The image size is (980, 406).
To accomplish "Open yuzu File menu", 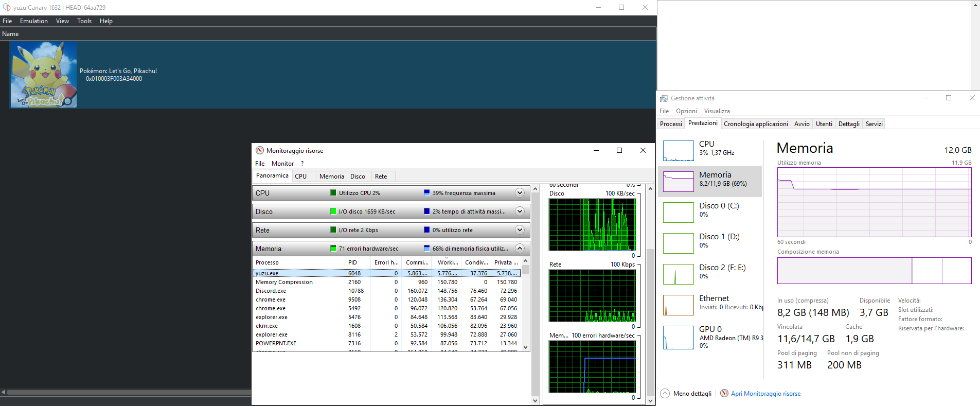I will 7,21.
